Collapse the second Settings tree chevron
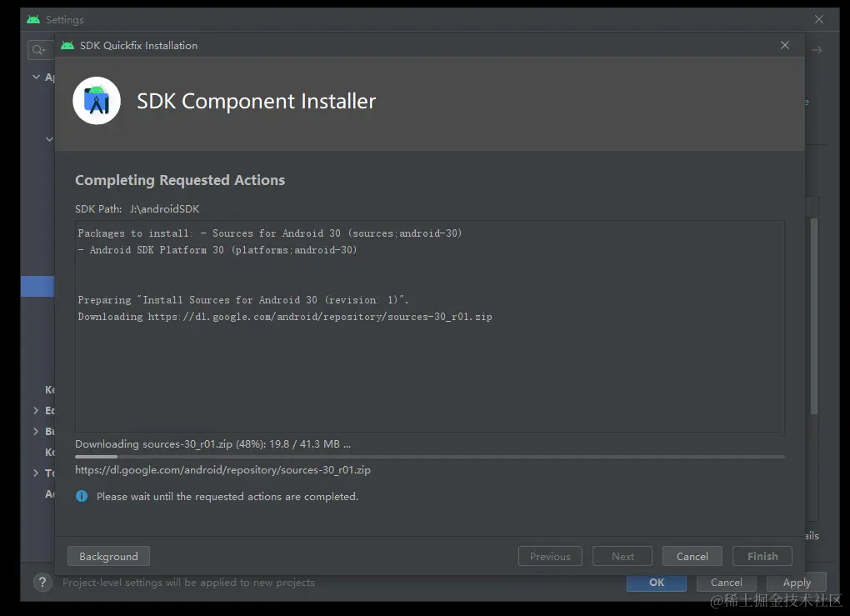Viewport: 850px width, 616px height. click(x=49, y=139)
